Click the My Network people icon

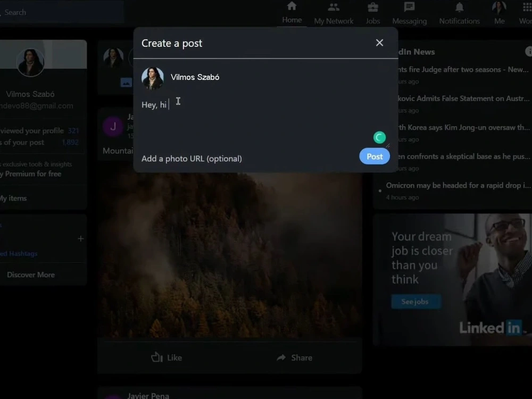334,7
